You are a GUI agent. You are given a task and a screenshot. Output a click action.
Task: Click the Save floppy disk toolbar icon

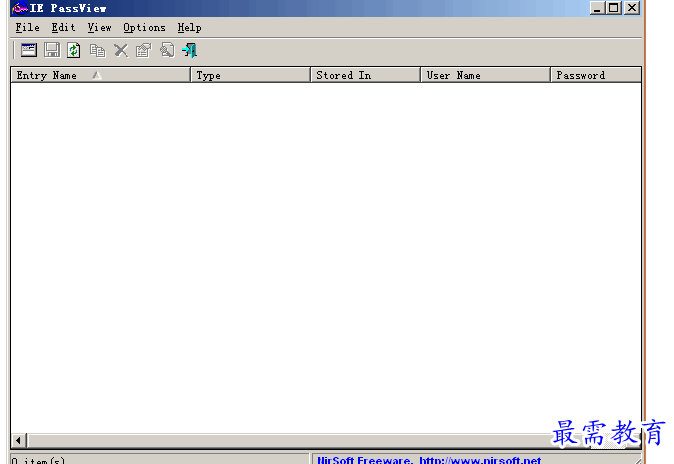(x=52, y=50)
